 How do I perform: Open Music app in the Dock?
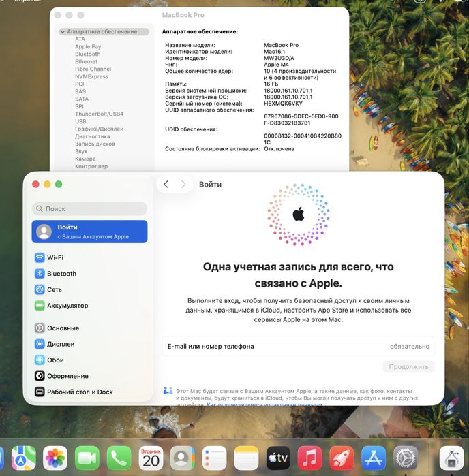(x=309, y=458)
